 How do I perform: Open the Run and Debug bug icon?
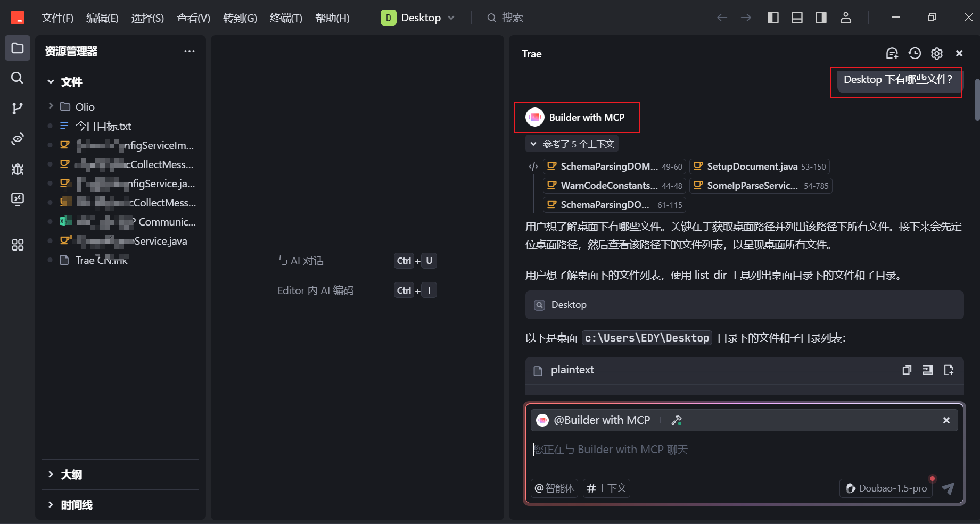point(18,169)
